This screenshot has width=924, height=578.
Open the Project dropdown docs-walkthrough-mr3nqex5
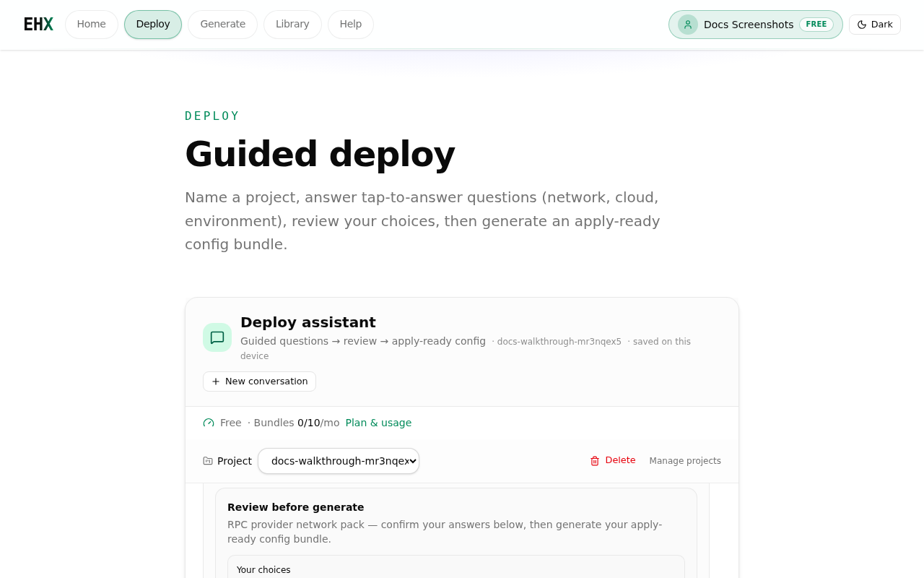coord(339,461)
